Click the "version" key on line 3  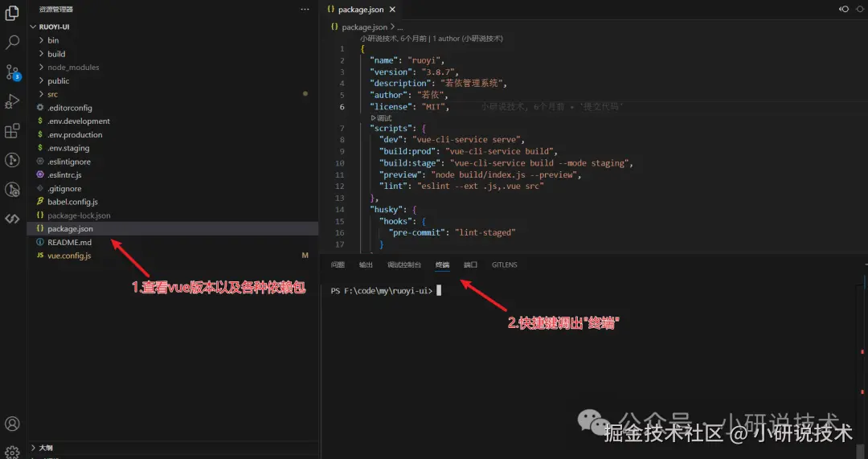391,72
